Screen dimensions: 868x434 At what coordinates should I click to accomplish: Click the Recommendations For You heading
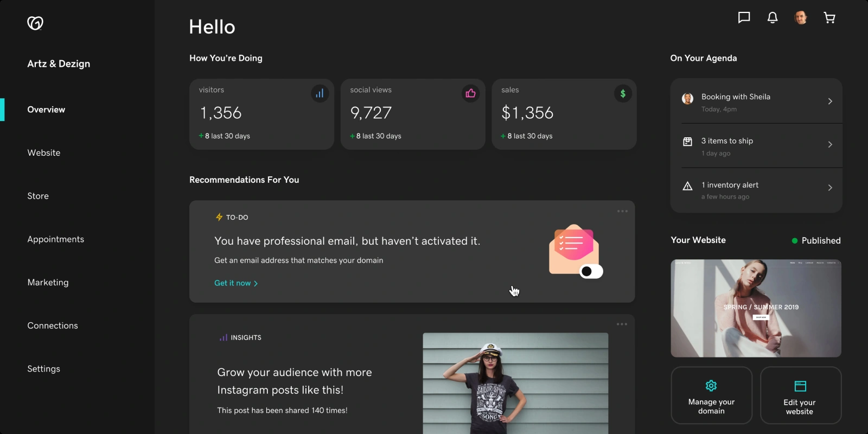point(244,180)
